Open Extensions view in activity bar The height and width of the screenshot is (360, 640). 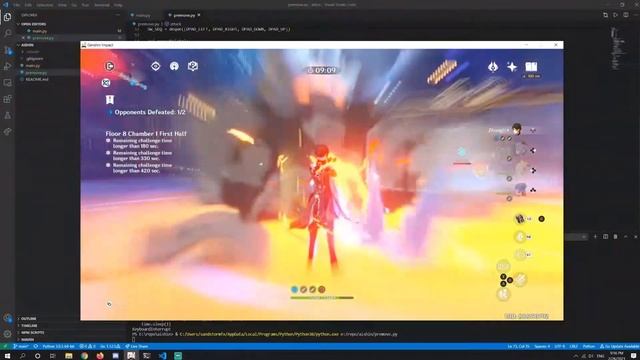7,99
